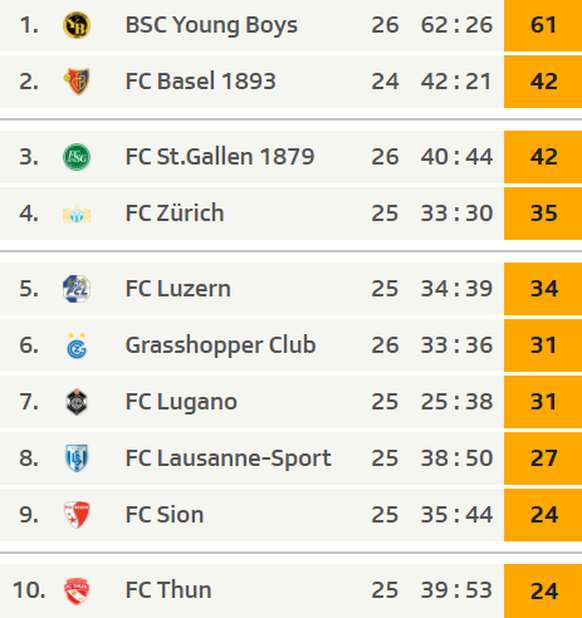Click the FC Lugano black crest

pyautogui.click(x=77, y=402)
